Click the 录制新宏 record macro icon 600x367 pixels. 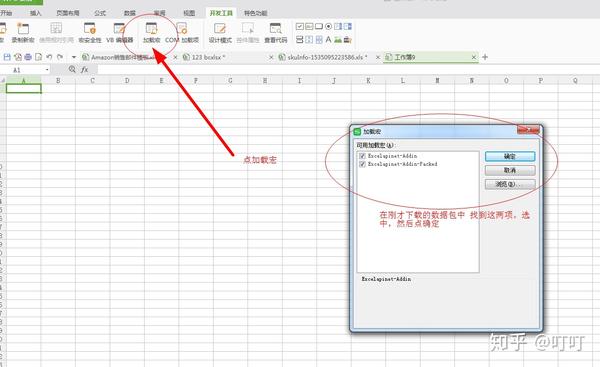pyautogui.click(x=23, y=33)
